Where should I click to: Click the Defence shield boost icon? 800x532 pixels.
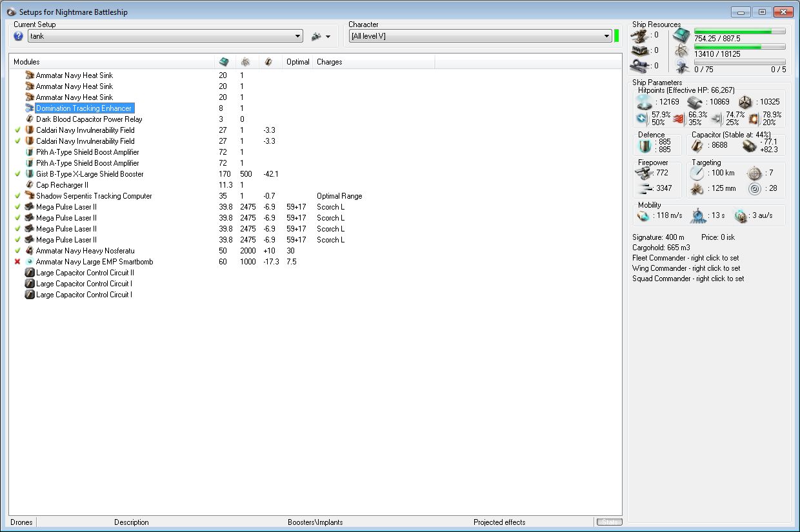point(644,146)
